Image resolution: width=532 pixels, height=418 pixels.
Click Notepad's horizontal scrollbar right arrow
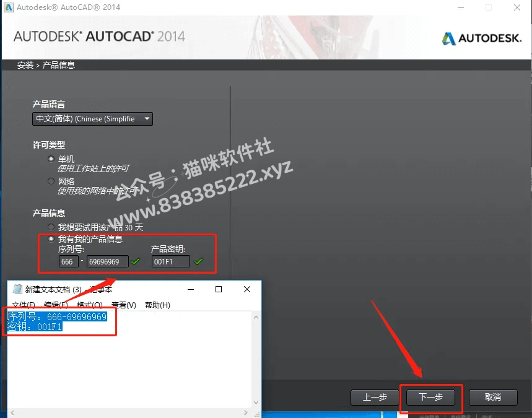pos(246,412)
